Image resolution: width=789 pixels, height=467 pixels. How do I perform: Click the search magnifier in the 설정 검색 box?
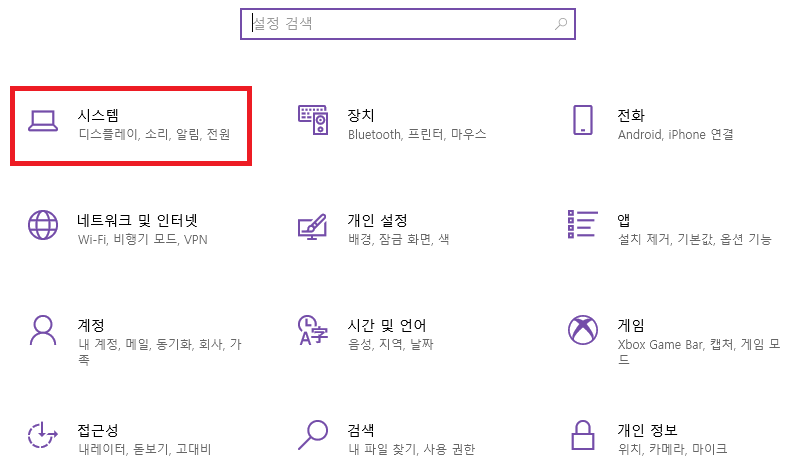point(561,24)
